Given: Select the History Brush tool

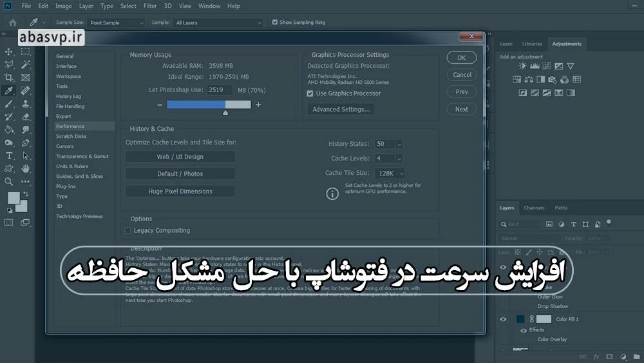Looking at the screenshot, I should 8,117.
